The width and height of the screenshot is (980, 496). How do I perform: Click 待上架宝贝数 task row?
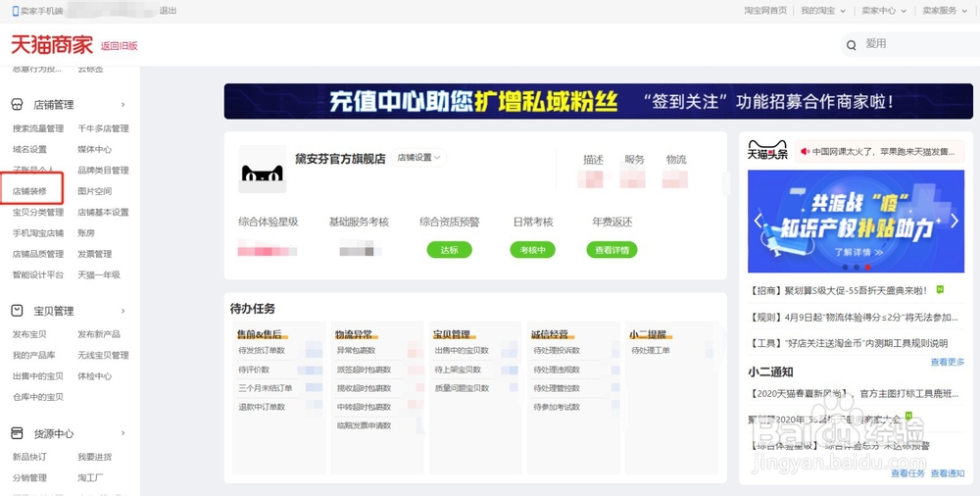pos(458,370)
